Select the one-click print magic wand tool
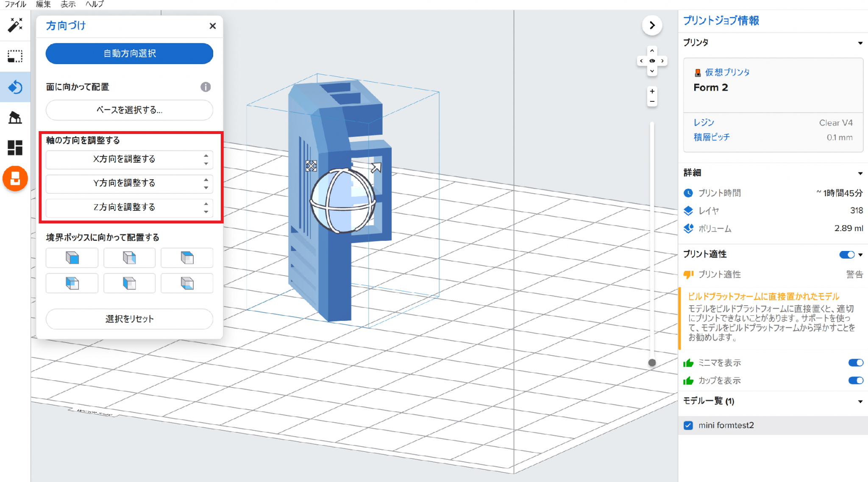 (15, 25)
